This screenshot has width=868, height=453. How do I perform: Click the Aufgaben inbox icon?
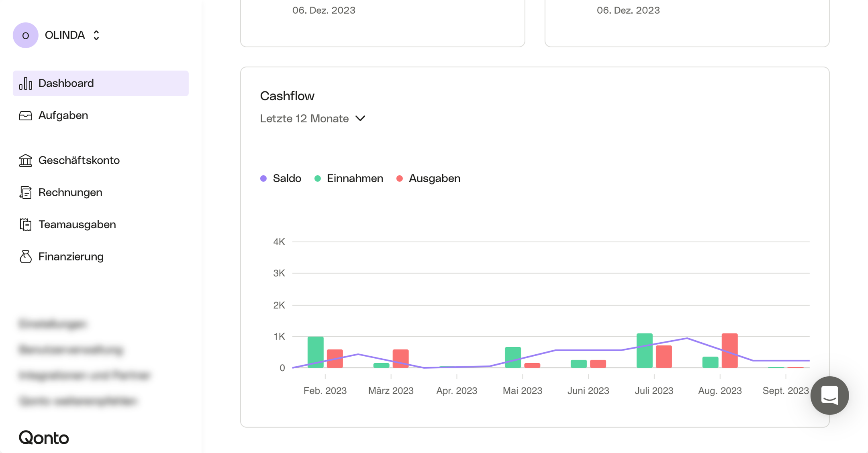click(x=25, y=116)
